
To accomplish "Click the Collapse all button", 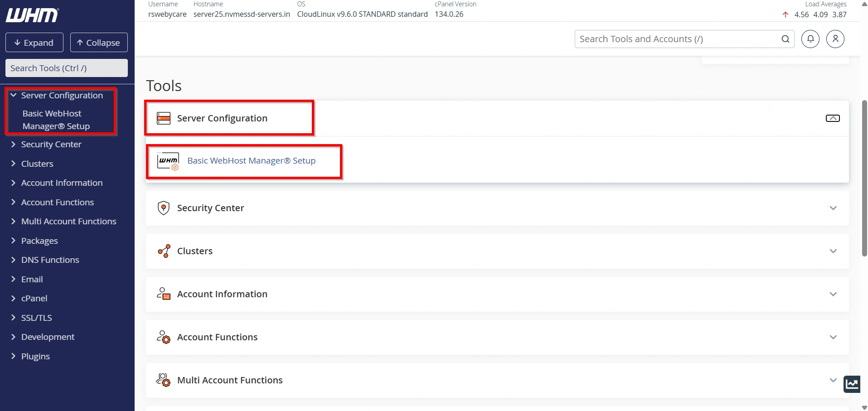I will (x=99, y=43).
